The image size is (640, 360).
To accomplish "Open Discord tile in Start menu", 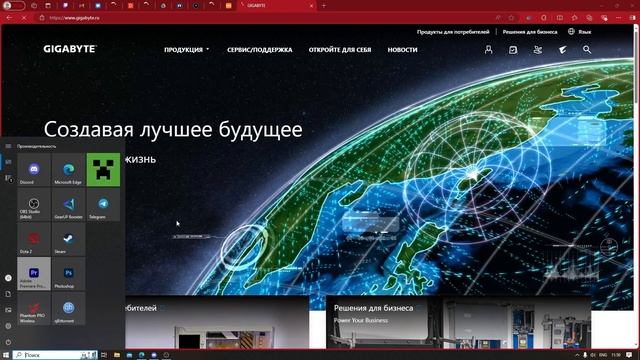I will point(34,170).
